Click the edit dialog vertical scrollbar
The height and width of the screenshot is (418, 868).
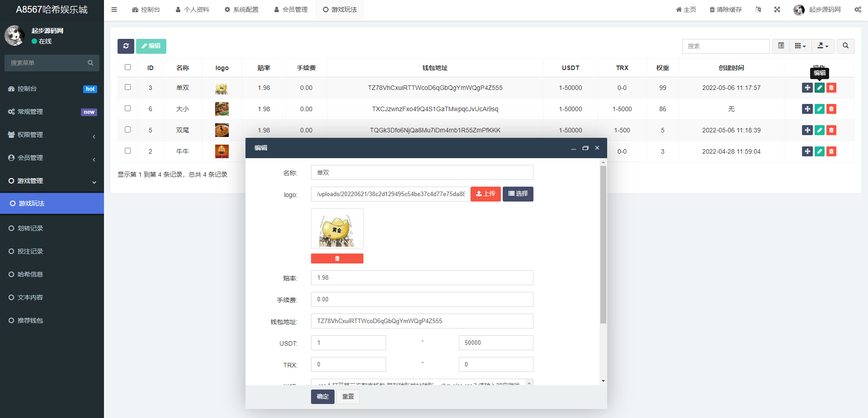tap(603, 244)
